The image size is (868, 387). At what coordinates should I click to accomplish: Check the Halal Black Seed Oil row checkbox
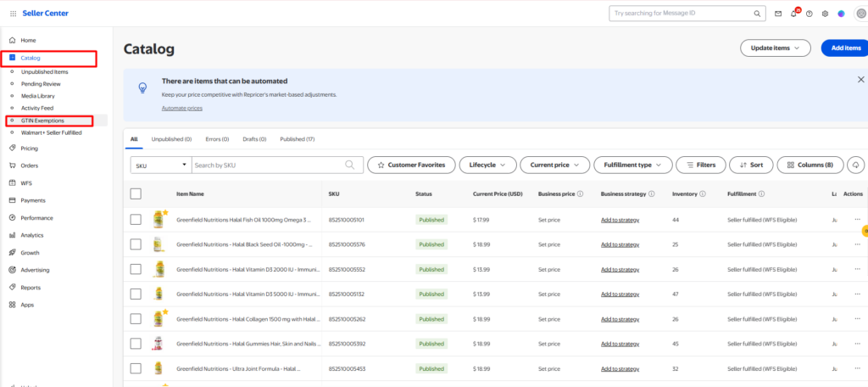pos(136,244)
